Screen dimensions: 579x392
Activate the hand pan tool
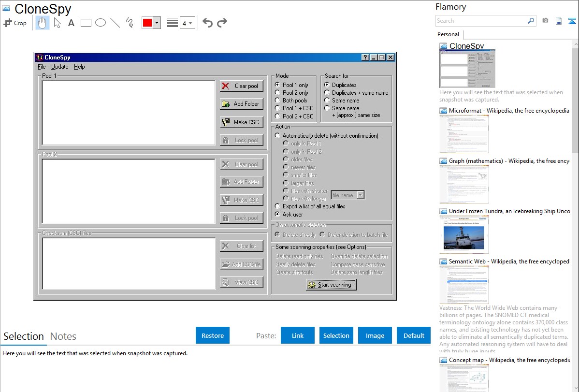point(43,23)
